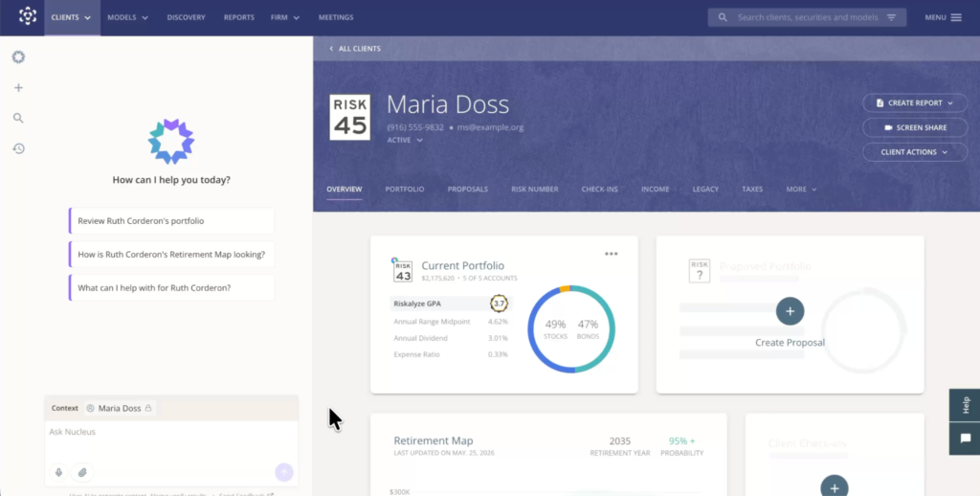Expand the FIRM dropdown
This screenshot has height=496, width=980.
[x=285, y=17]
